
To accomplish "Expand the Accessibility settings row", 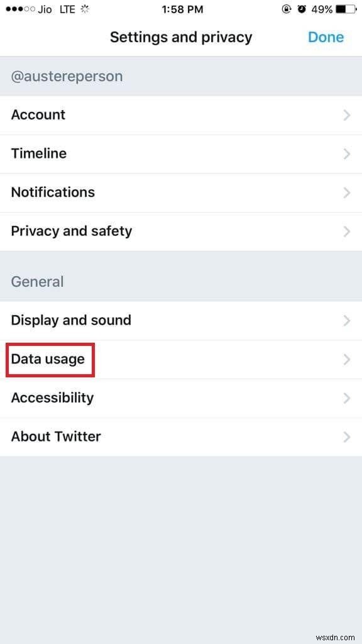I will pyautogui.click(x=181, y=398).
